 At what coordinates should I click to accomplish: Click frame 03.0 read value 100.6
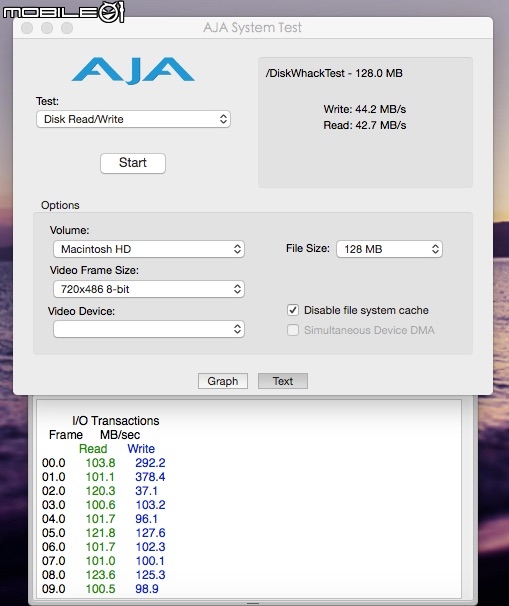pos(100,505)
